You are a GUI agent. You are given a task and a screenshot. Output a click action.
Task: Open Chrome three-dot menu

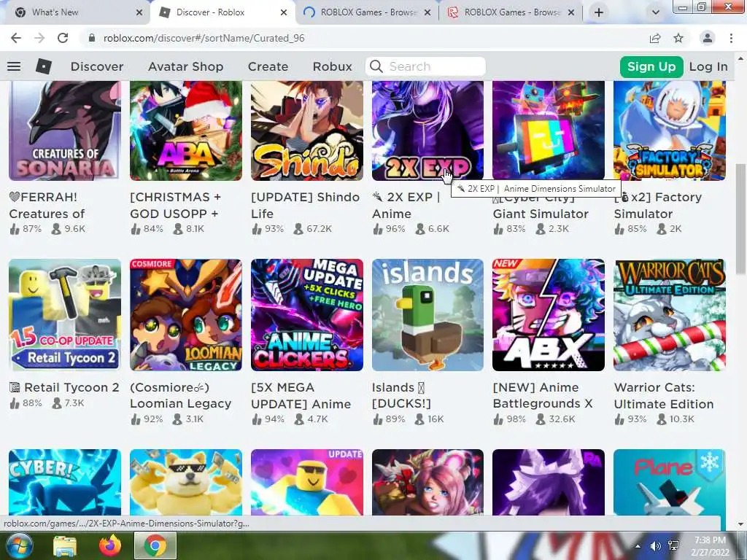pos(731,38)
